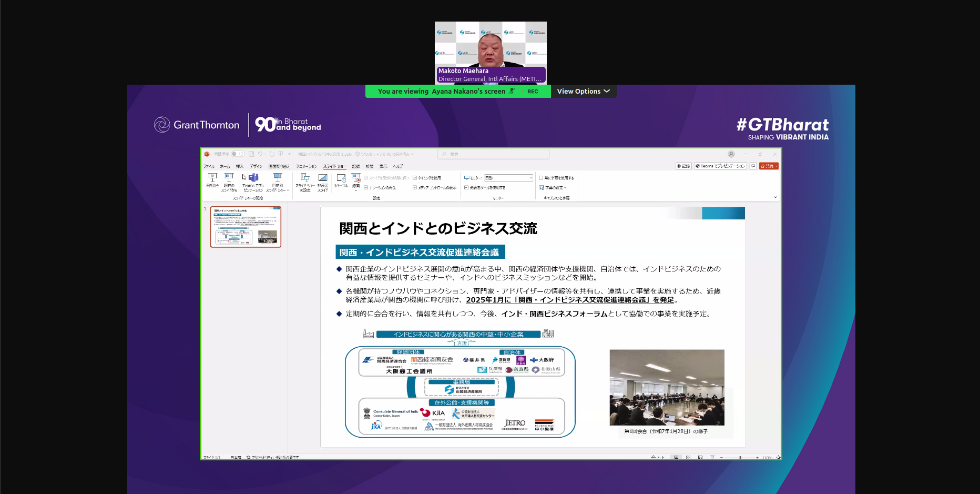The height and width of the screenshot is (494, 980).
Task: Open the design (デザイン) ribbon tab
Action: [x=256, y=166]
